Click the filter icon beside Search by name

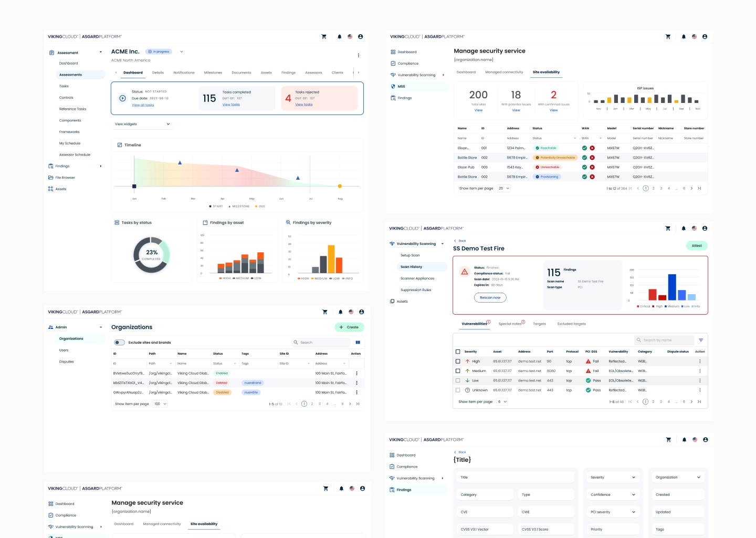[x=701, y=340]
